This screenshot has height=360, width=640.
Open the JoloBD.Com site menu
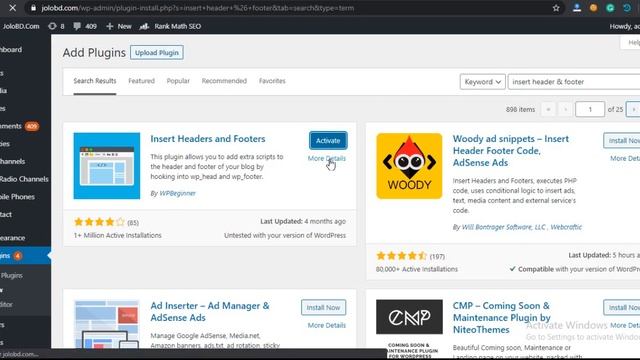(x=20, y=26)
